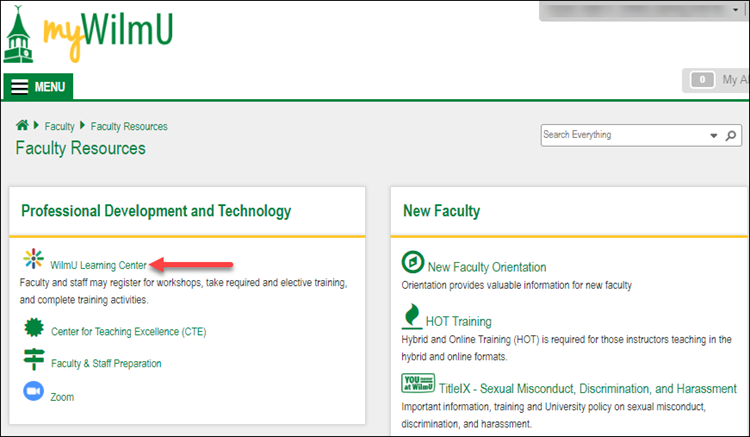
Task: Open Center for Teaching Excellence (CTE) link
Action: (129, 331)
